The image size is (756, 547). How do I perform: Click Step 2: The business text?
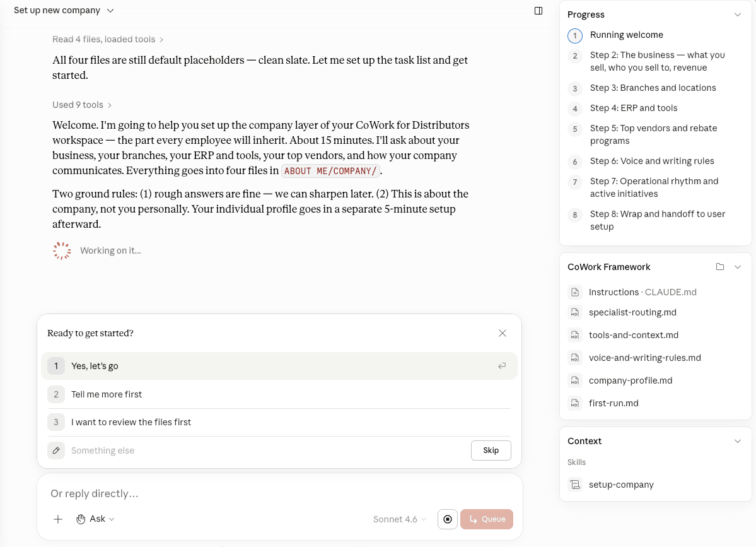point(657,61)
